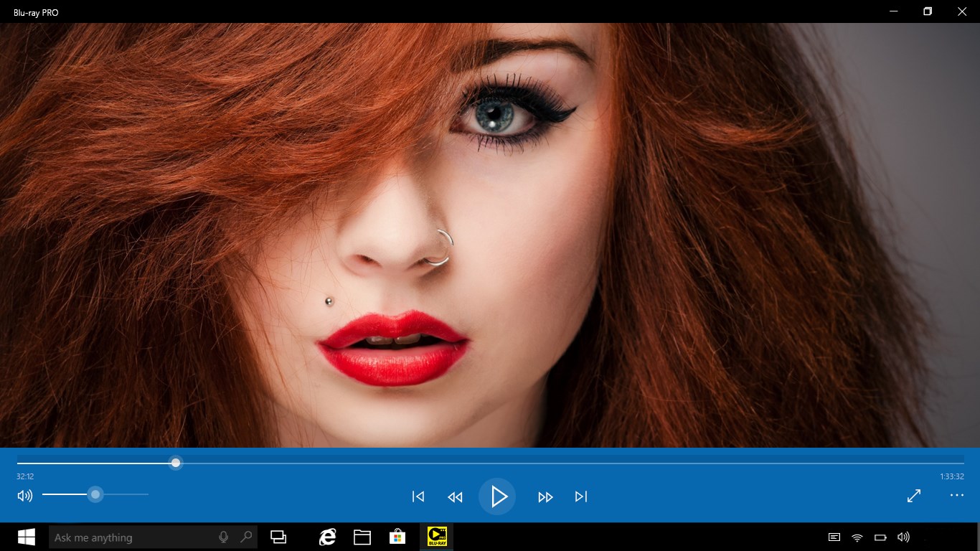Enter fullscreen with the expand arrow
Screen dimensions: 980x551
(914, 495)
